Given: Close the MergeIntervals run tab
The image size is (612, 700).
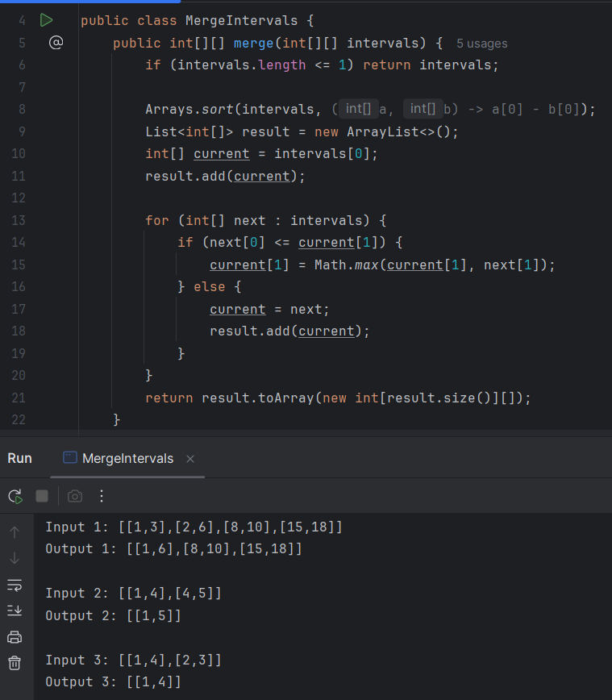Looking at the screenshot, I should [190, 459].
